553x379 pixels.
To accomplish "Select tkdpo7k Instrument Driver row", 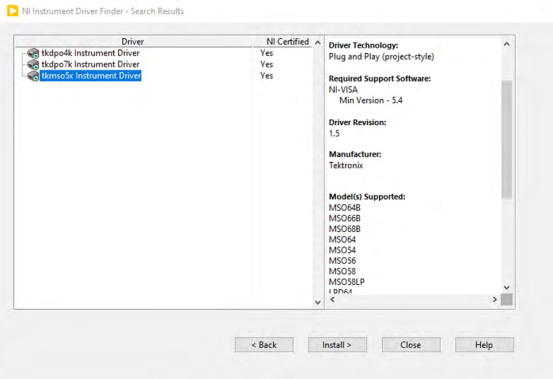I will (90, 65).
